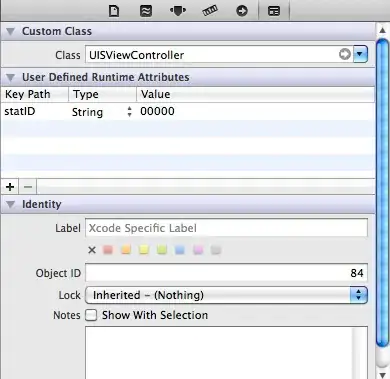Click the Type column header
Screen dimensions: 390x379
tap(103, 94)
